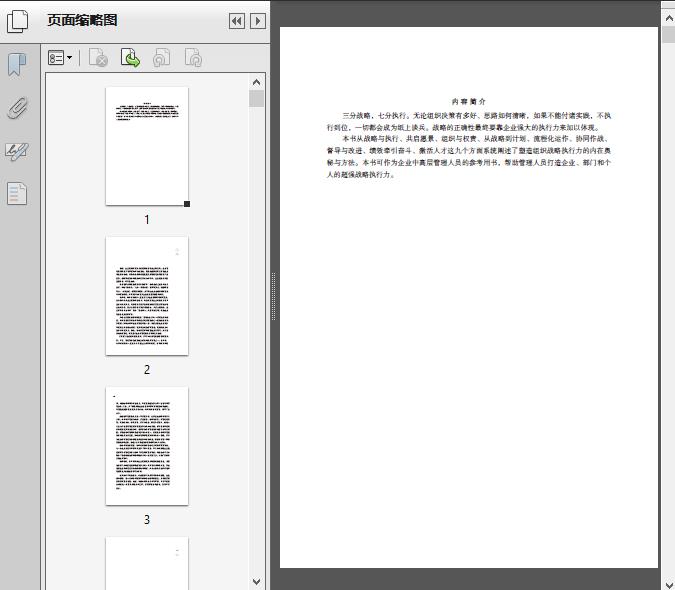Rotate pages clockwise icon
675x590 pixels.
click(x=193, y=58)
